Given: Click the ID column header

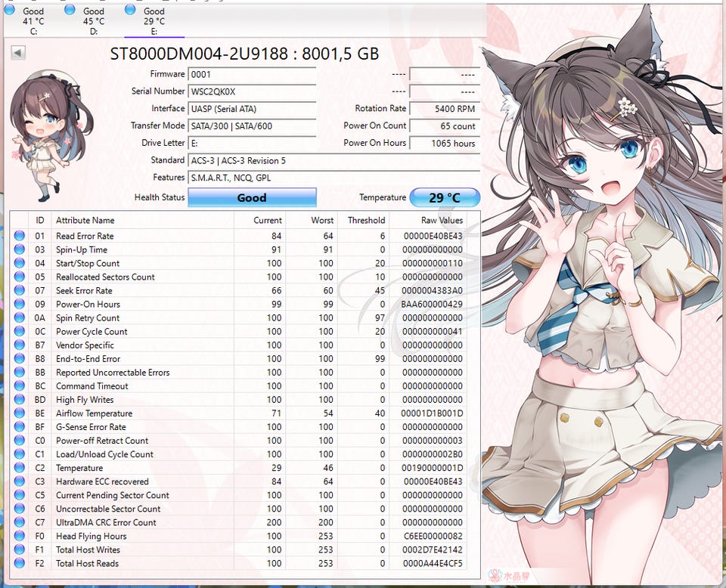Looking at the screenshot, I should [x=40, y=220].
